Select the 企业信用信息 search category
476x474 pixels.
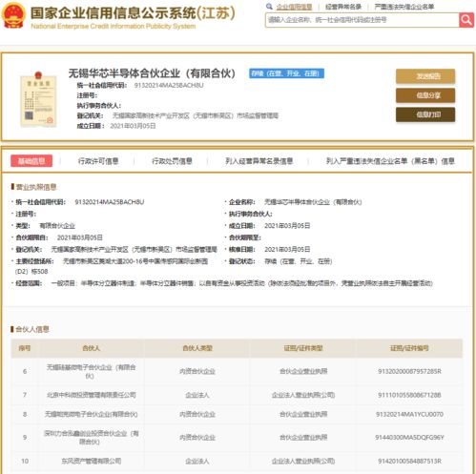click(x=294, y=7)
